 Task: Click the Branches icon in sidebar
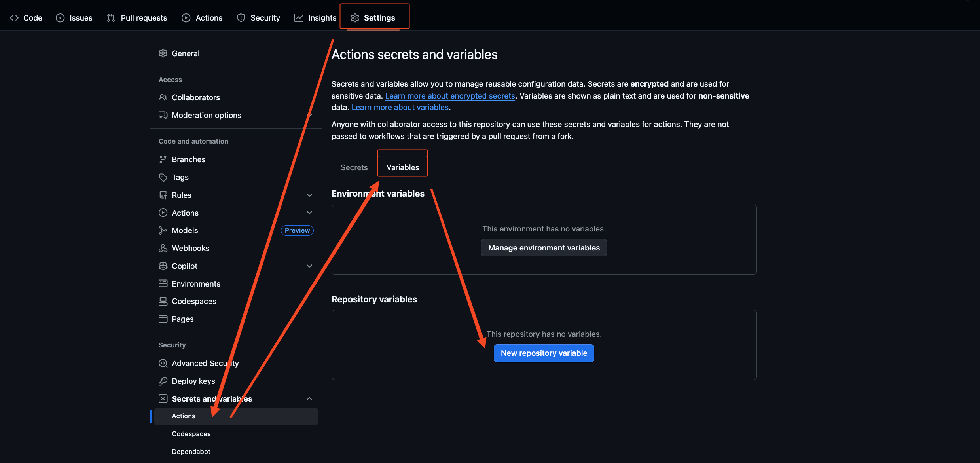click(163, 159)
